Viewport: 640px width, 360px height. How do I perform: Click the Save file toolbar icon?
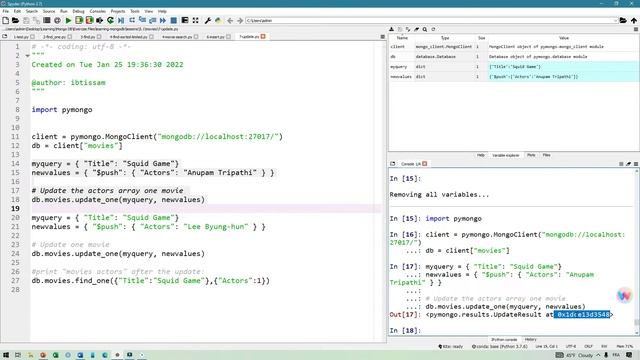click(26, 20)
